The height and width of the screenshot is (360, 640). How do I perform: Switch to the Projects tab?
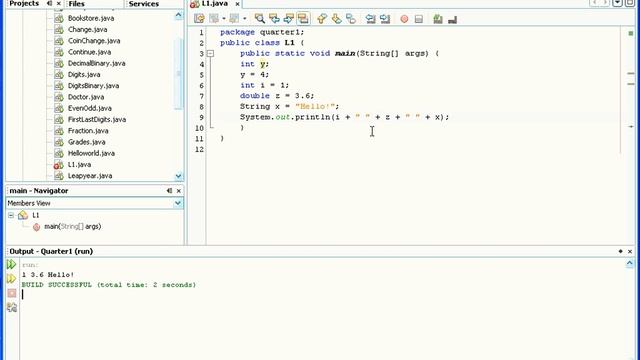coord(24,4)
